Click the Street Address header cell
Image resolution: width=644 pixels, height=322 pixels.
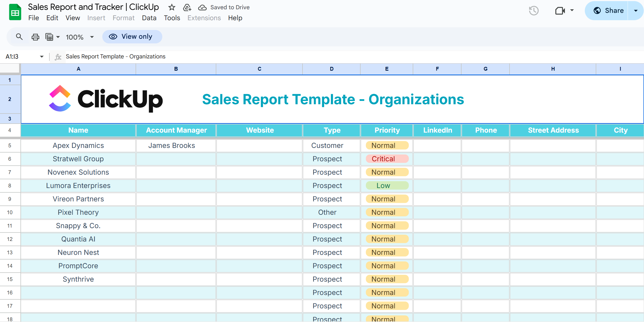(553, 130)
